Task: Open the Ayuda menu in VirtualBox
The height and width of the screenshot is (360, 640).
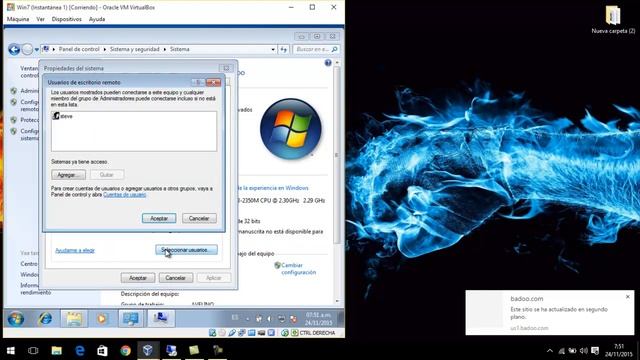Action: (x=97, y=19)
